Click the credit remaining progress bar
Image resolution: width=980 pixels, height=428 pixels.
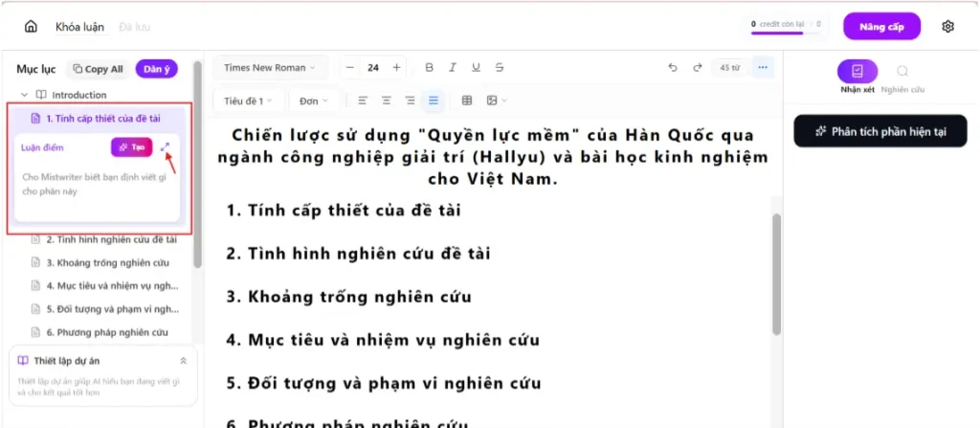point(776,33)
